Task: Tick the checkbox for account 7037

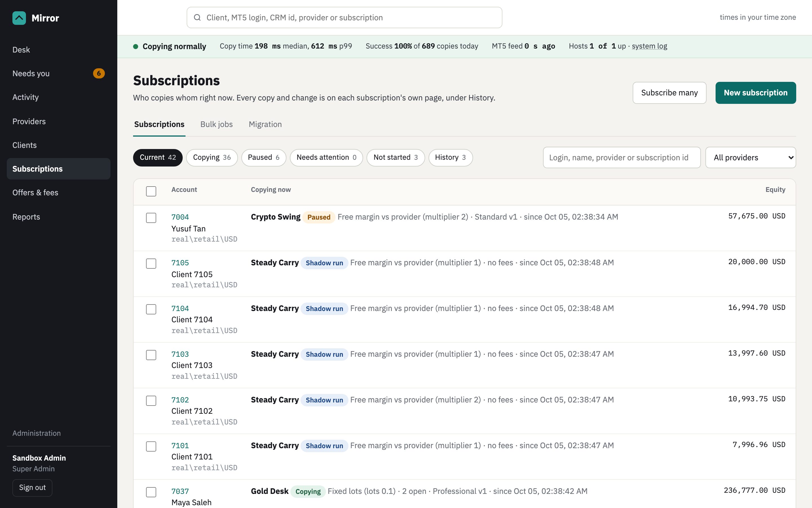Action: coord(151,492)
